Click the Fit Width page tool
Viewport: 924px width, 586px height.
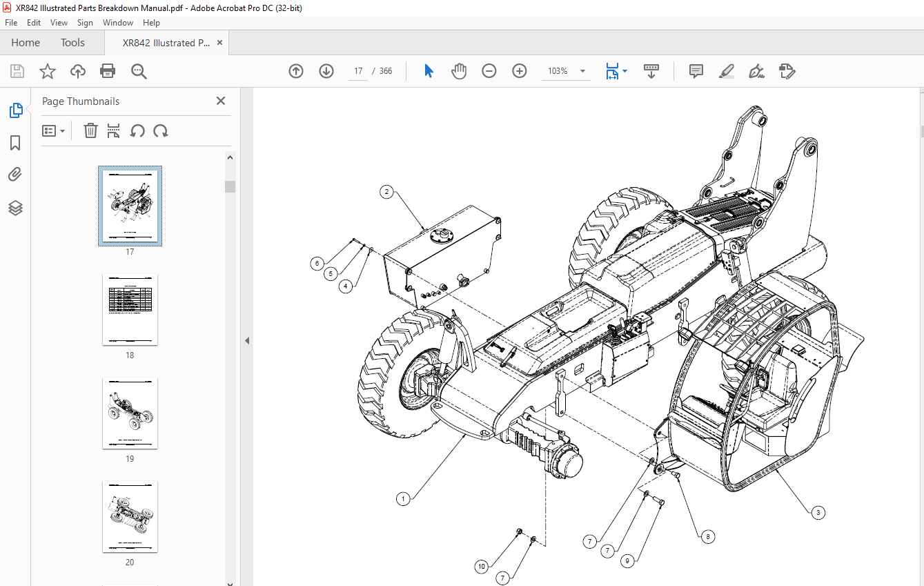point(612,71)
